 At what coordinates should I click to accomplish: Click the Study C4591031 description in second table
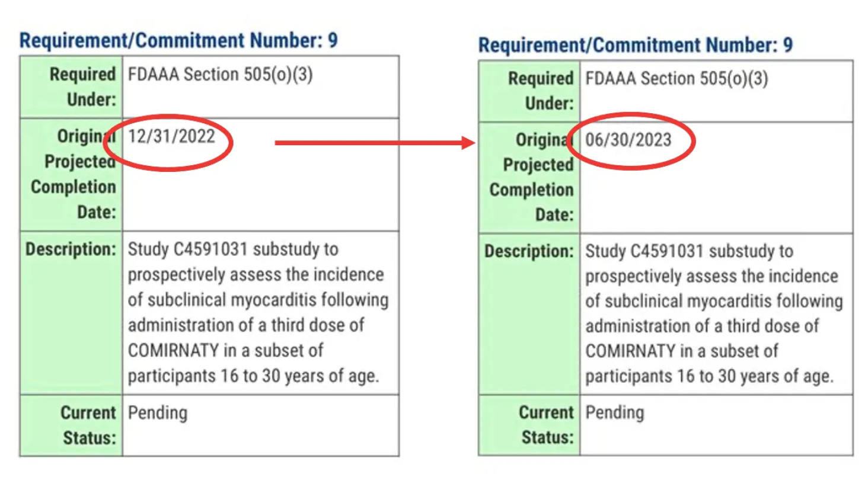click(714, 313)
